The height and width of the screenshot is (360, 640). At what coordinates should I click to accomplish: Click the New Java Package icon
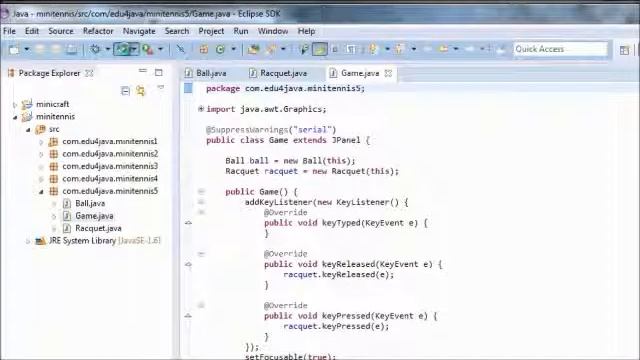pyautogui.click(x=204, y=49)
